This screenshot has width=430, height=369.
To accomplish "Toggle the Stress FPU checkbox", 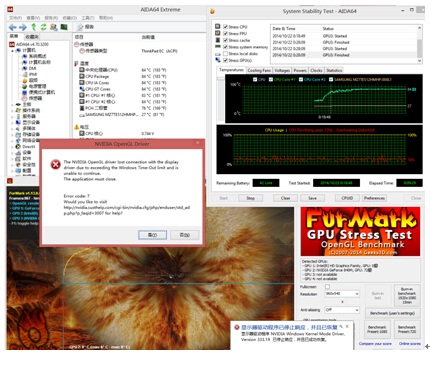I will pyautogui.click(x=226, y=33).
